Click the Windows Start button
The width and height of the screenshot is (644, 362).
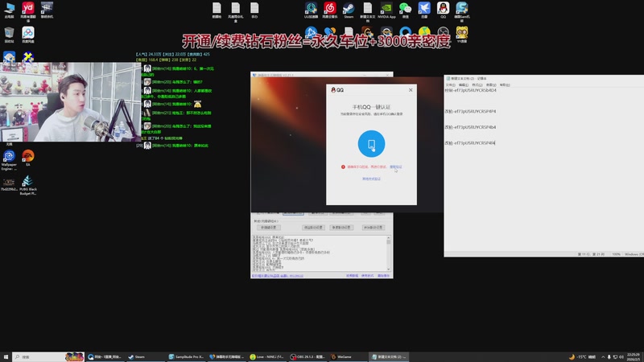pos(6,356)
